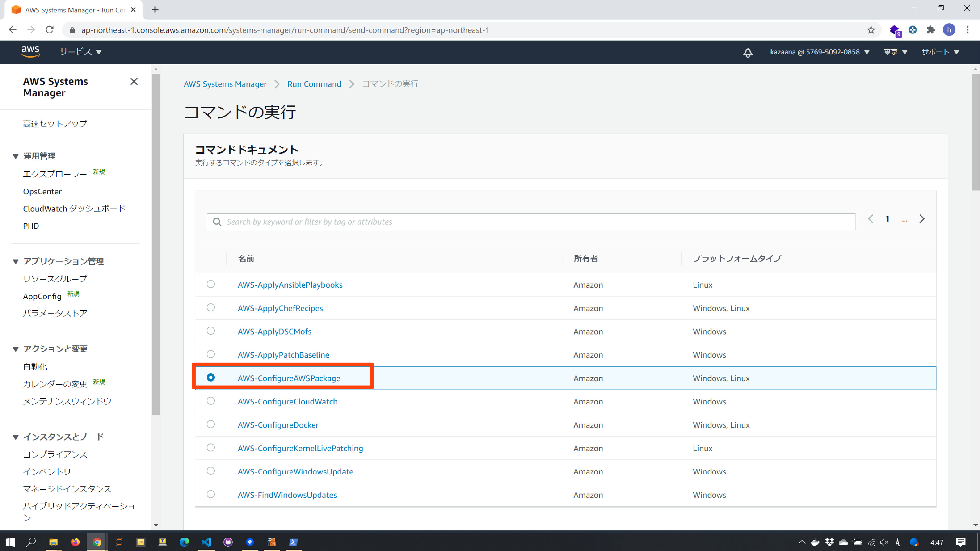Open Chrome three-dot menu
Screen dimensions: 980x551
click(968, 30)
